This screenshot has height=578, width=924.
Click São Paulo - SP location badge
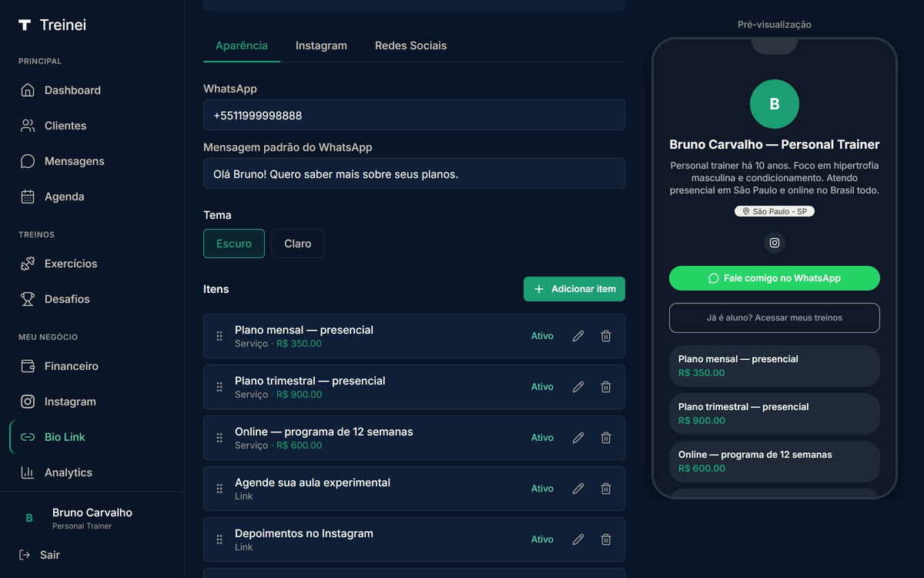tap(775, 211)
